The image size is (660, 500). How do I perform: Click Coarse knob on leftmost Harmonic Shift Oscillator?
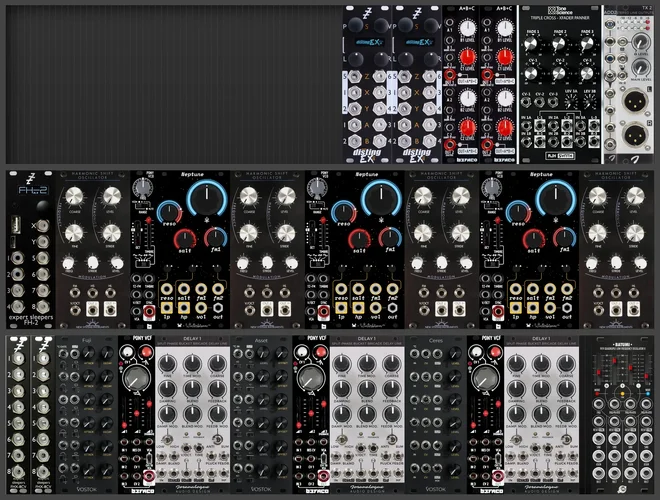click(74, 196)
